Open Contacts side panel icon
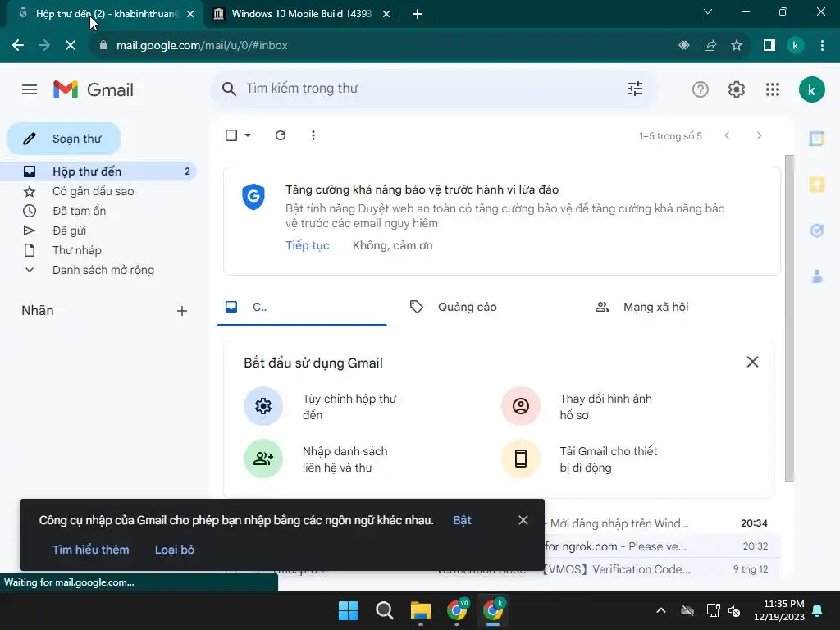 (x=816, y=276)
